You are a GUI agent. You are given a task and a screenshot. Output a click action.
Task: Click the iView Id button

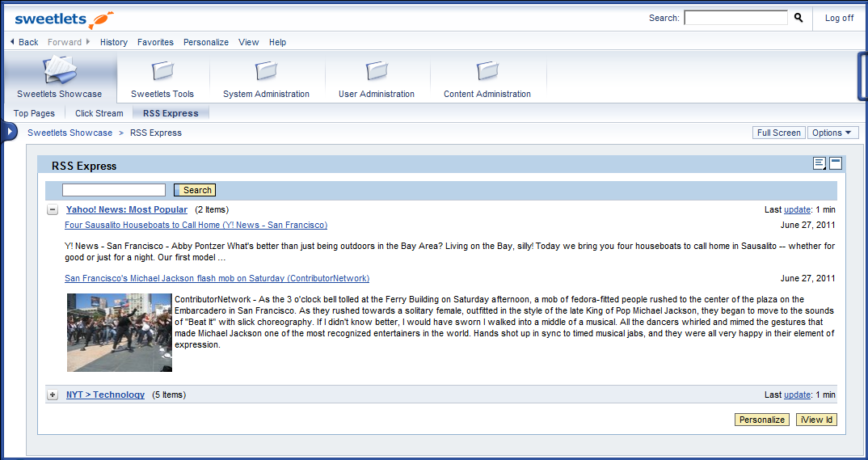coord(816,420)
